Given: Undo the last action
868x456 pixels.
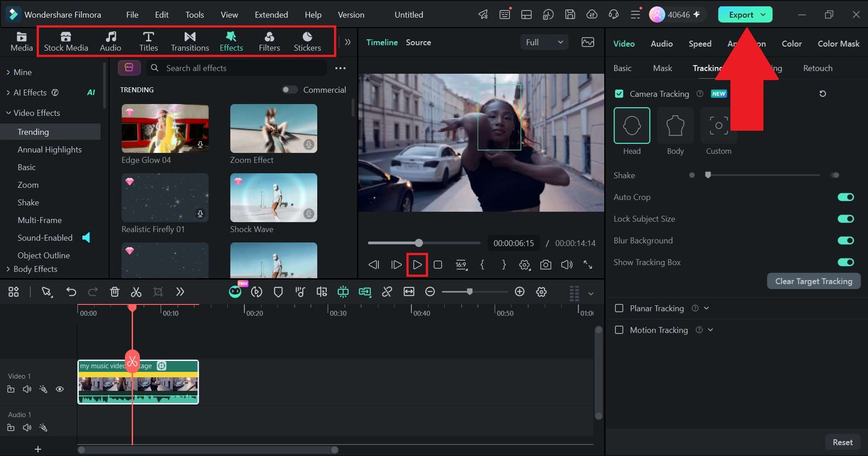Looking at the screenshot, I should 71,292.
